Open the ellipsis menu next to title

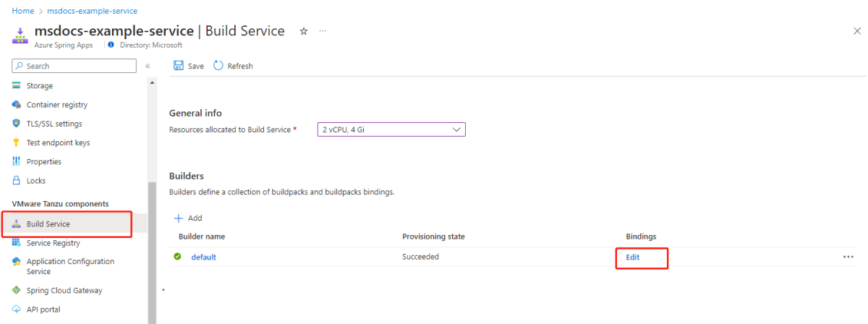(323, 31)
